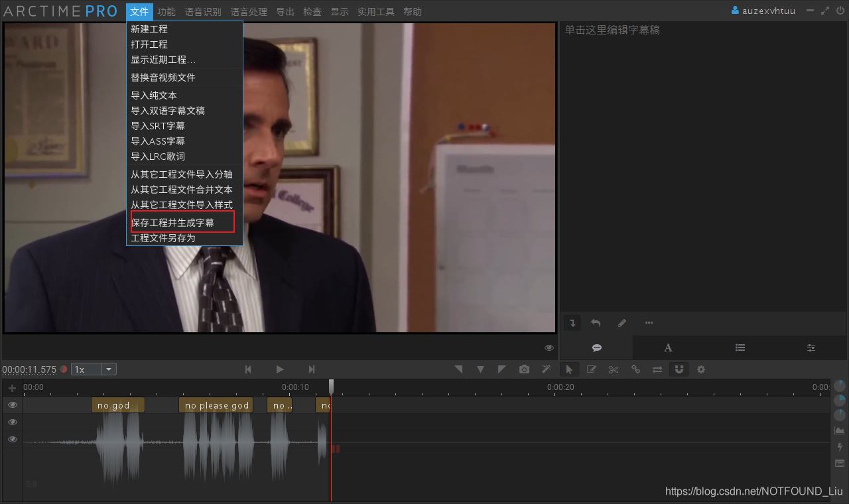
Task: Choose 新建工程 from file menu
Action: [184, 29]
